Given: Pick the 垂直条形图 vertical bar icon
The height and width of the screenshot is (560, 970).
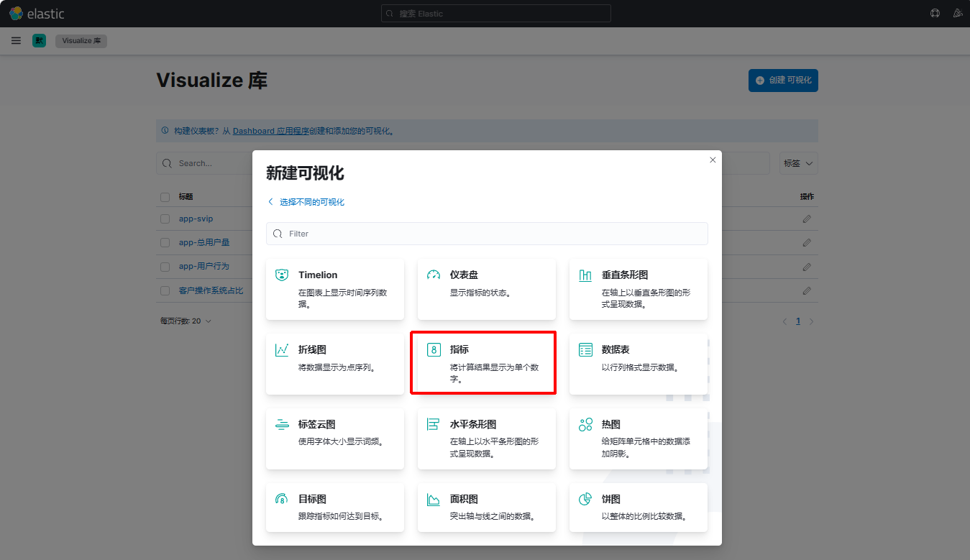Looking at the screenshot, I should point(585,275).
